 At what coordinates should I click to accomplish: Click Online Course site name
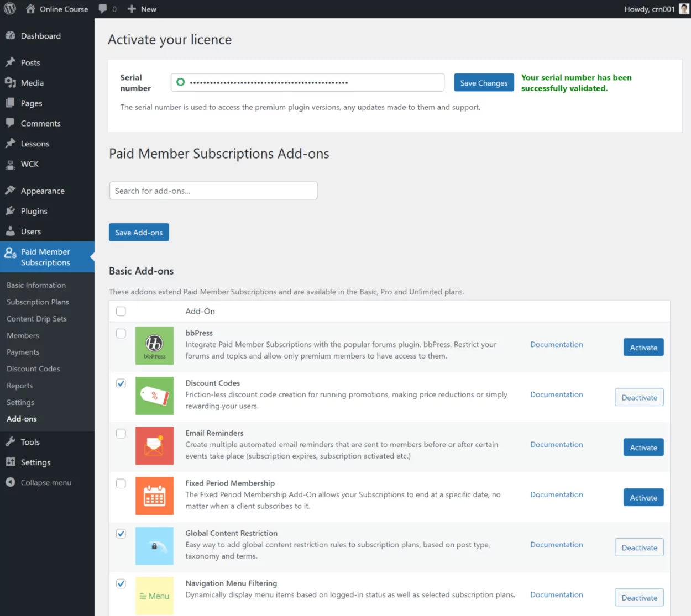pos(64,9)
